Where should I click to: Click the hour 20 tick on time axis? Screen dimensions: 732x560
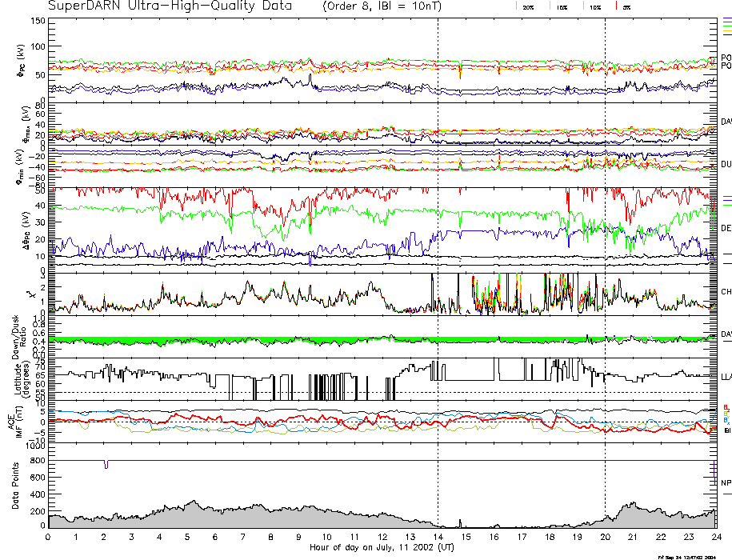(x=605, y=538)
